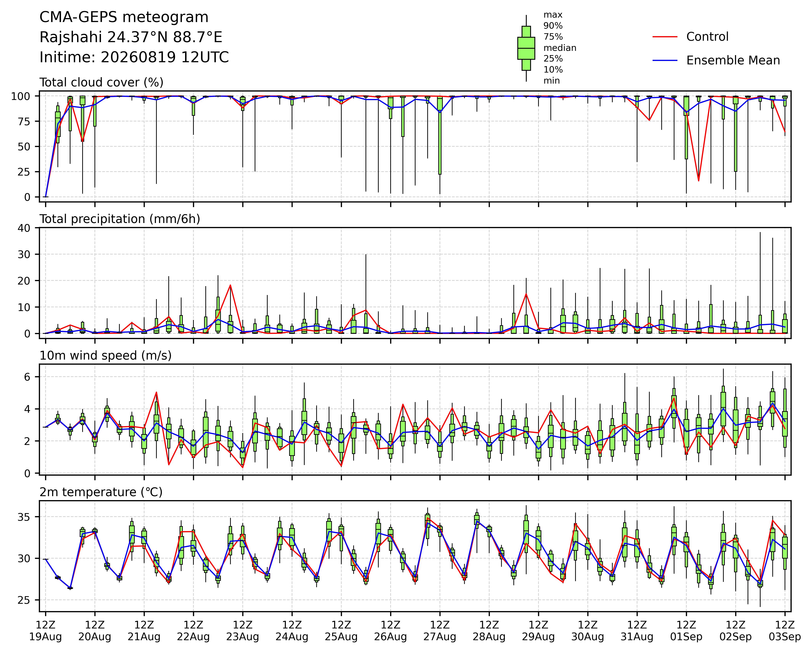Image resolution: width=812 pixels, height=653 pixels.
Task: Click the '12Z 02Sep' x-axis label
Action: click(735, 631)
